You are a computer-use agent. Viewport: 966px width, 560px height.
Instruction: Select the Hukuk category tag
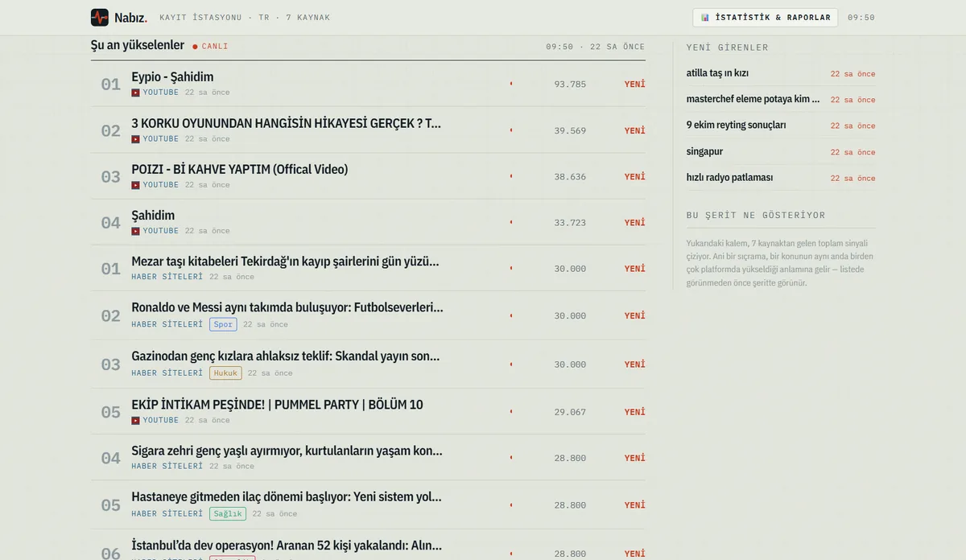tap(225, 373)
